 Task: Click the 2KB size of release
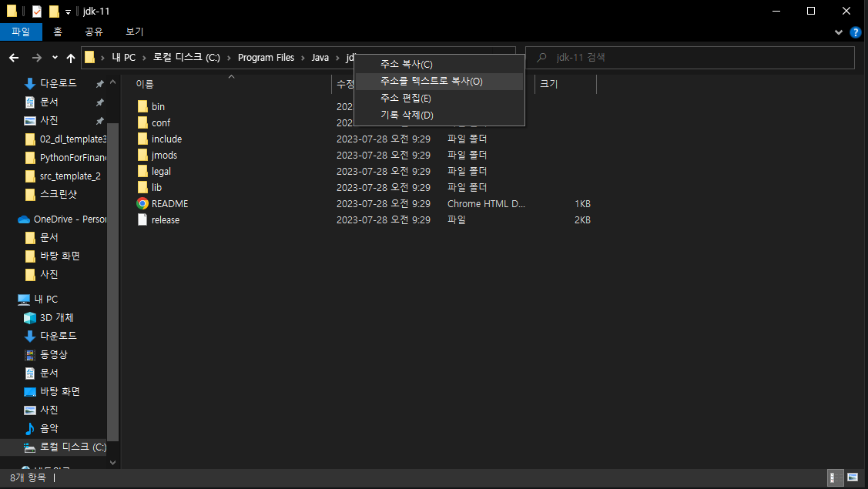[582, 219]
